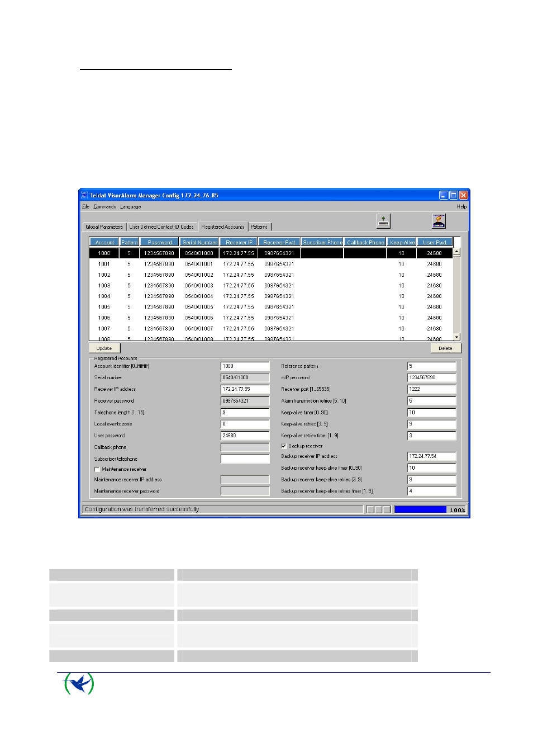533x756 pixels.
Task: Switch to the Patterns tab
Action: pos(259,227)
